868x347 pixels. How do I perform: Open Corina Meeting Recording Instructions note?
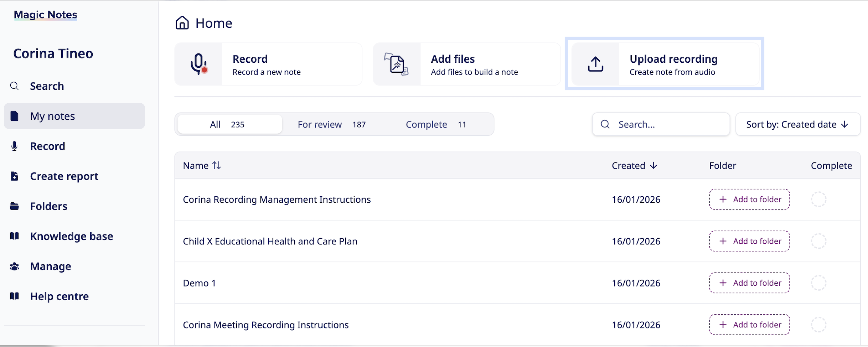(265, 325)
